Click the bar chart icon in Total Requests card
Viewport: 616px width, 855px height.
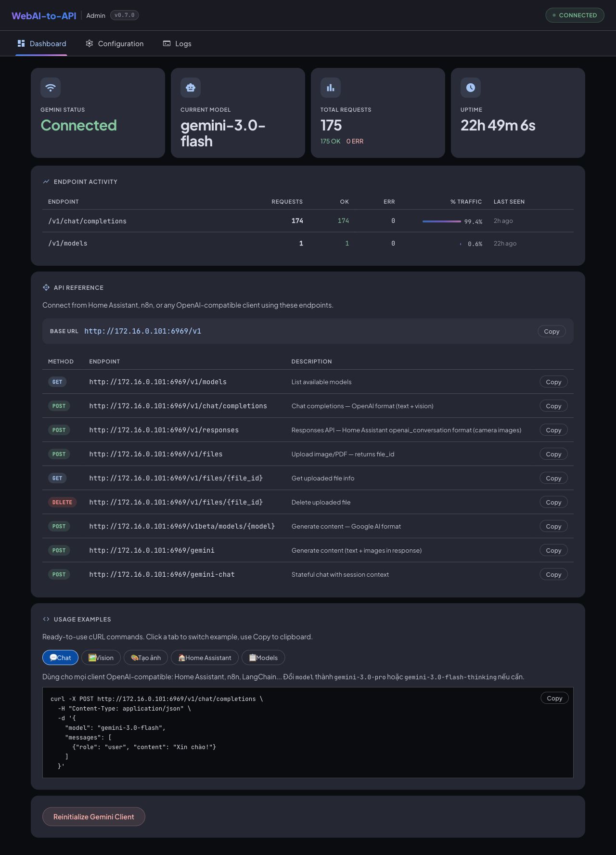[331, 88]
